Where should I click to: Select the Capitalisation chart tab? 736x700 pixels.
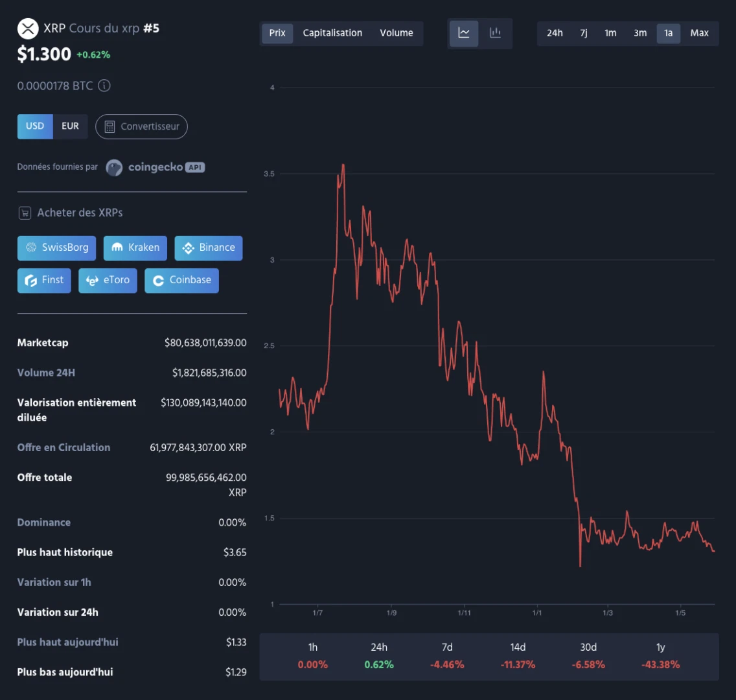click(x=332, y=33)
